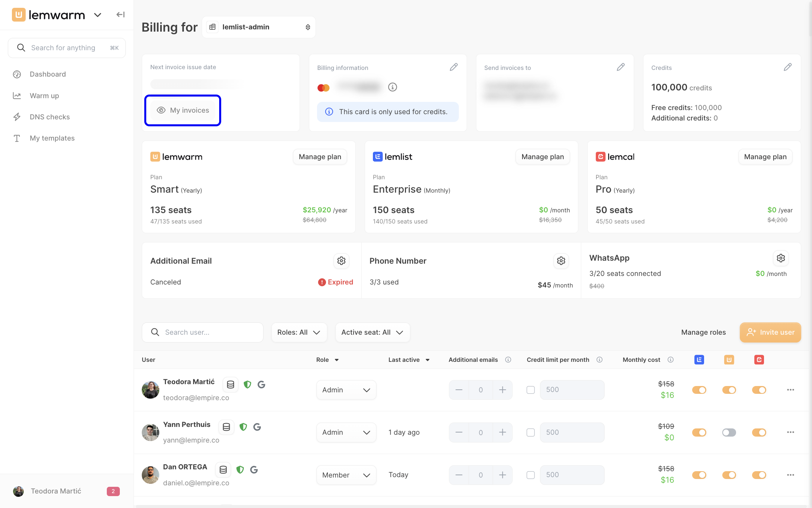Open more options for Teodora Martić row
This screenshot has height=508, width=812.
point(790,390)
